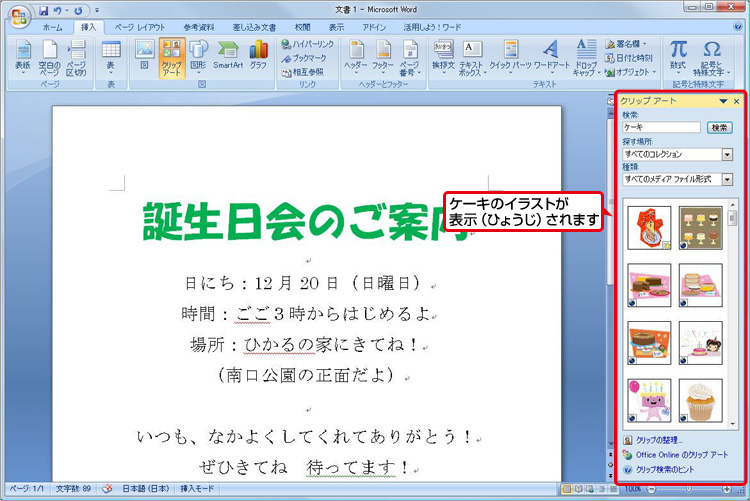Redo action in Quick Access toolbar
This screenshot has width=750, height=501.
click(78, 10)
